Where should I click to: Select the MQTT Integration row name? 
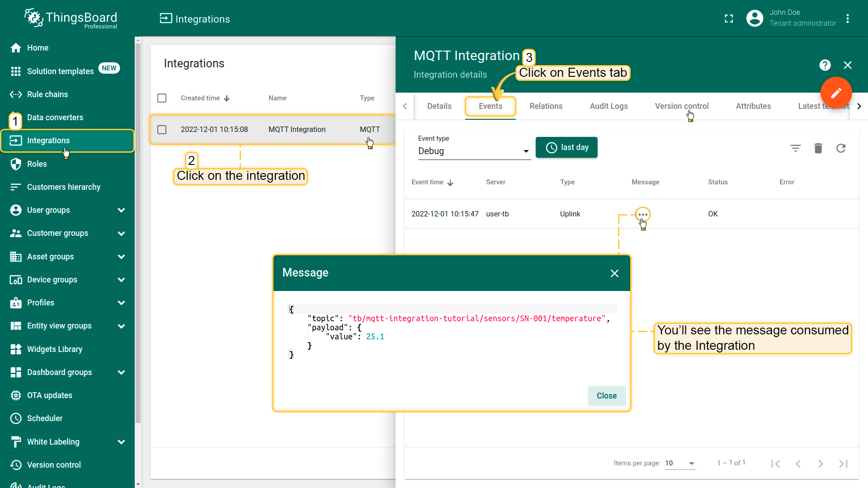[297, 130]
